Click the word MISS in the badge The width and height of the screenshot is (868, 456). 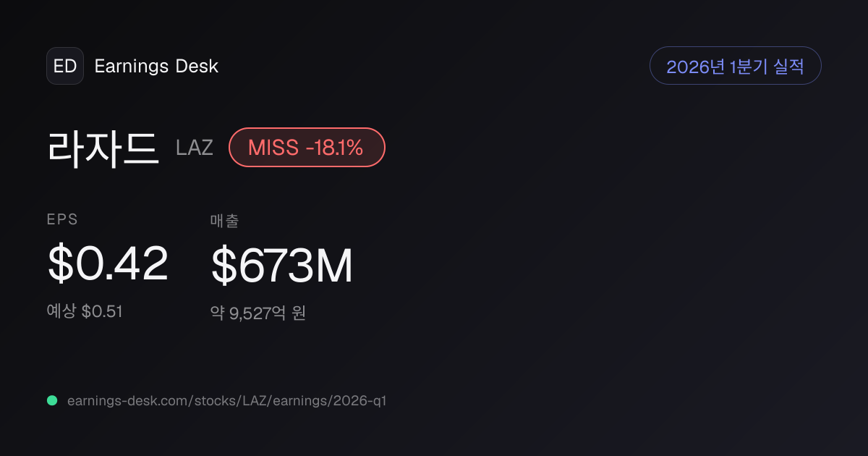coord(273,148)
